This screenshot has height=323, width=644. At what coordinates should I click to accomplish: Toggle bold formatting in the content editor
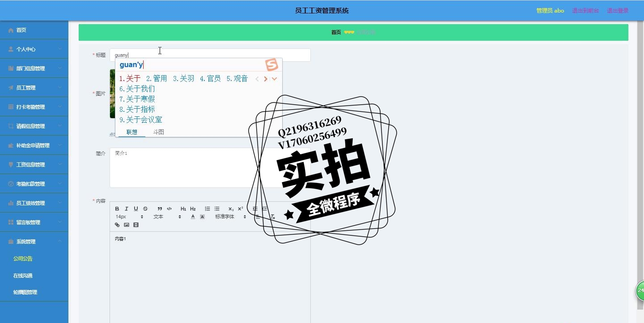point(117,209)
